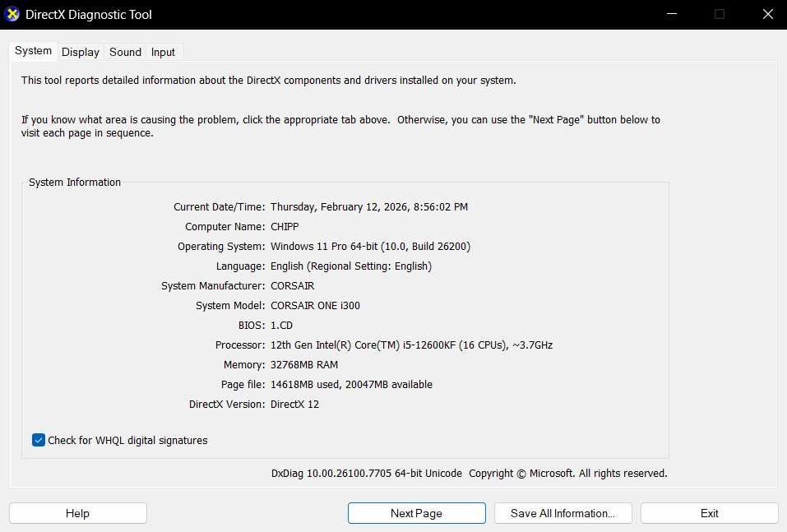Click the System Manufacturer value CORSAIR

(292, 286)
